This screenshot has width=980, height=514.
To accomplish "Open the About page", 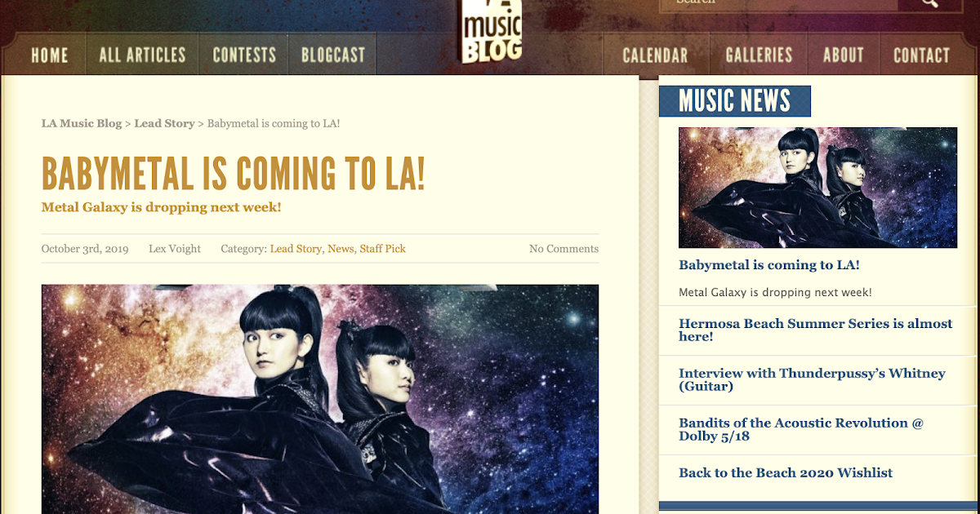I will [844, 55].
